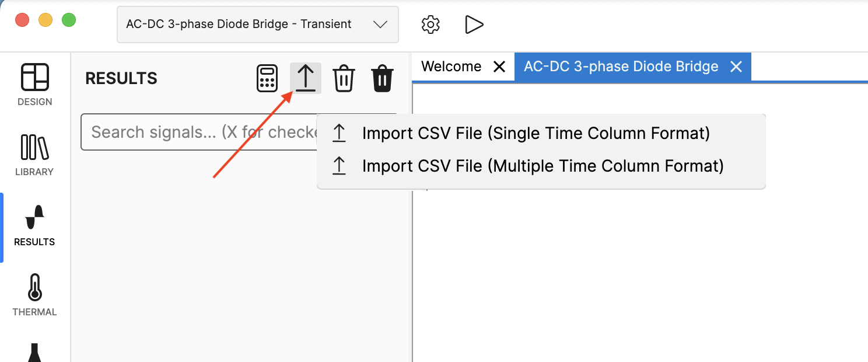Switch to the Welcome tab
868x362 pixels.
click(450, 66)
